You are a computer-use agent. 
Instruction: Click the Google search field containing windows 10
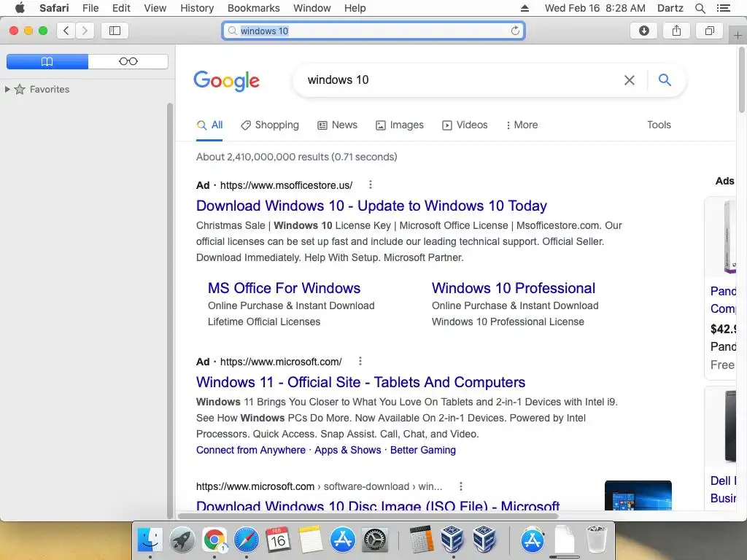[x=457, y=80]
